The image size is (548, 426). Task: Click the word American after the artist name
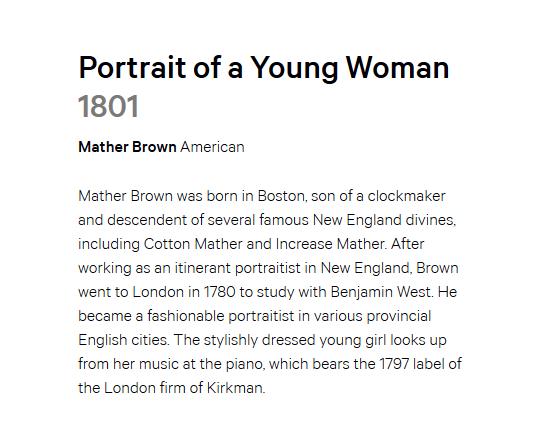pyautogui.click(x=212, y=147)
